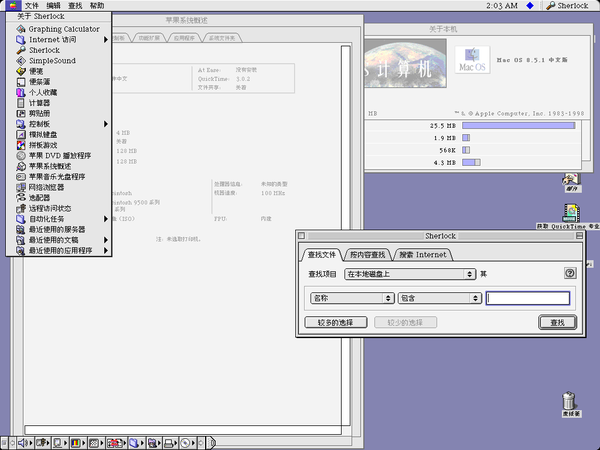600x450 pixels.
Task: Open 选配器 Chooser from Apple menu
Action: [59, 198]
